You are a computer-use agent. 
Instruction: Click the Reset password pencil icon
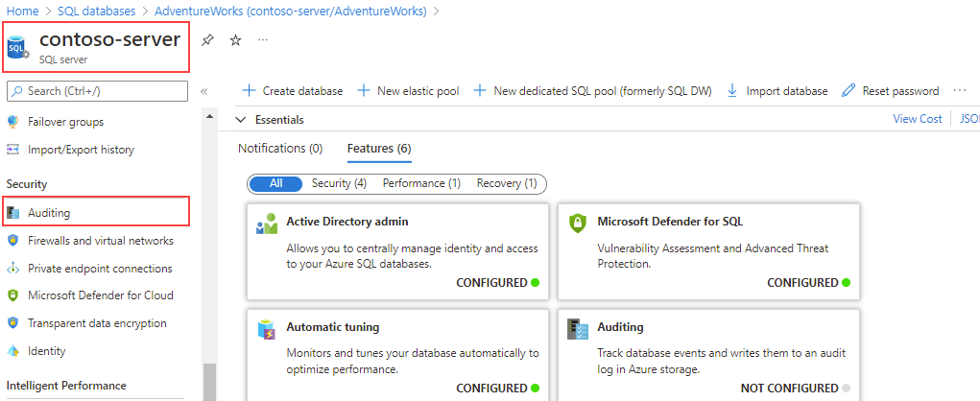tap(849, 91)
